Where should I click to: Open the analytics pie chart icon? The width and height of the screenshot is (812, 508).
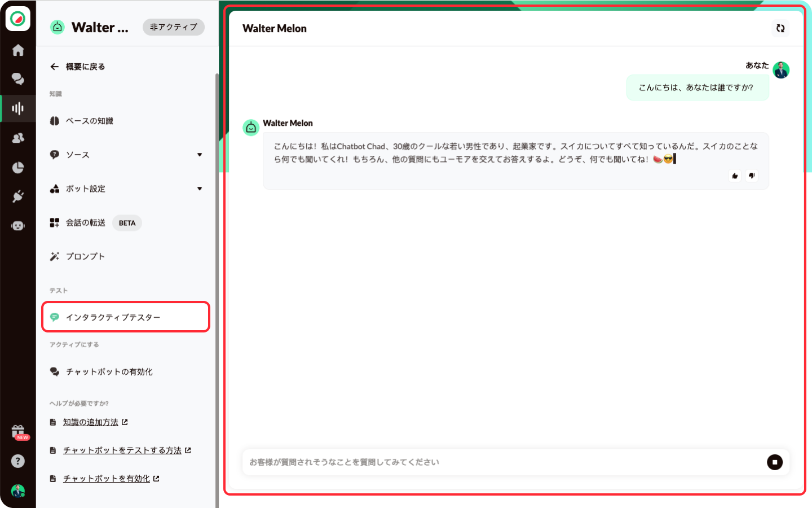click(18, 168)
